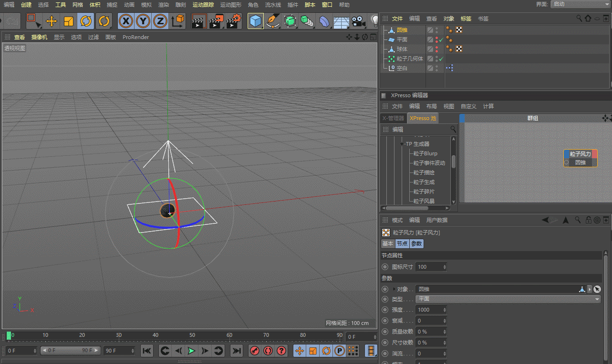Open the 运动跟踪 menu in menu bar
The height and width of the screenshot is (364, 612).
(x=203, y=5)
